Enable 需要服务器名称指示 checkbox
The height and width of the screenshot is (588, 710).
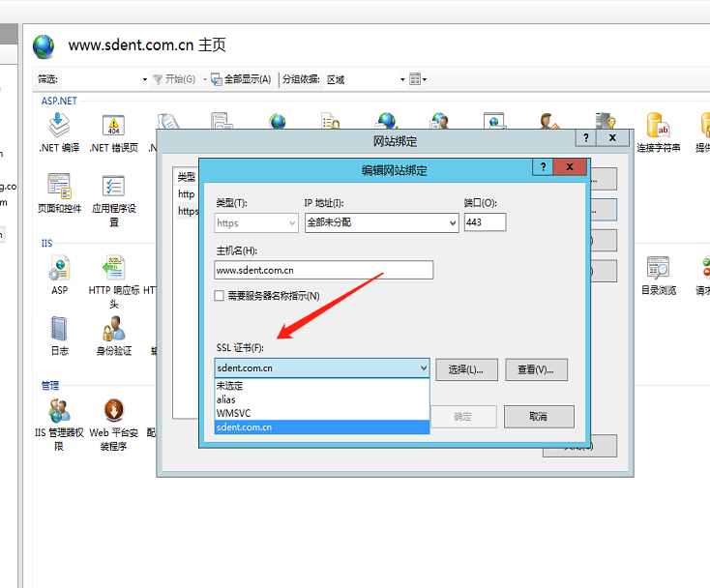coord(221,296)
